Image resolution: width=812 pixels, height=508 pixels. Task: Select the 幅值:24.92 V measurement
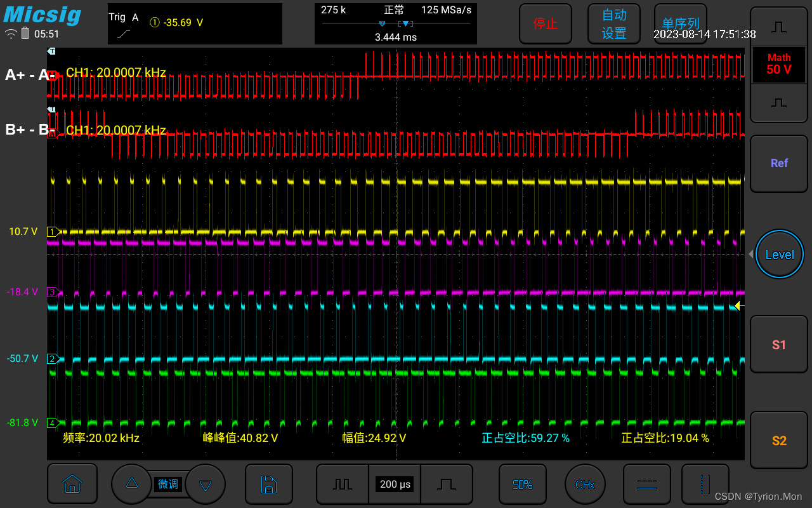[374, 438]
